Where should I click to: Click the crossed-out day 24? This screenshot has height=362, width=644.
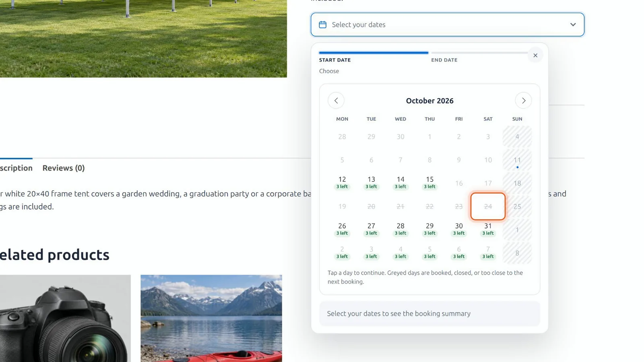tap(488, 206)
